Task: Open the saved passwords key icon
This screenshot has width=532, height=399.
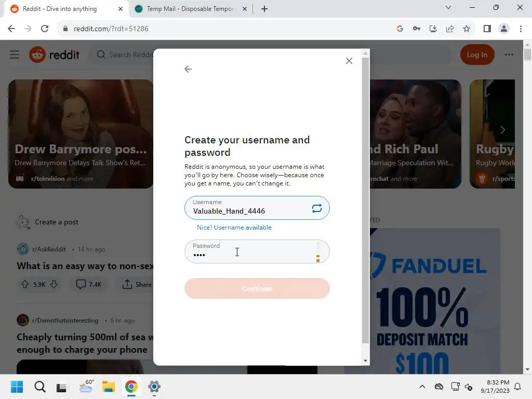Action: coord(417,29)
